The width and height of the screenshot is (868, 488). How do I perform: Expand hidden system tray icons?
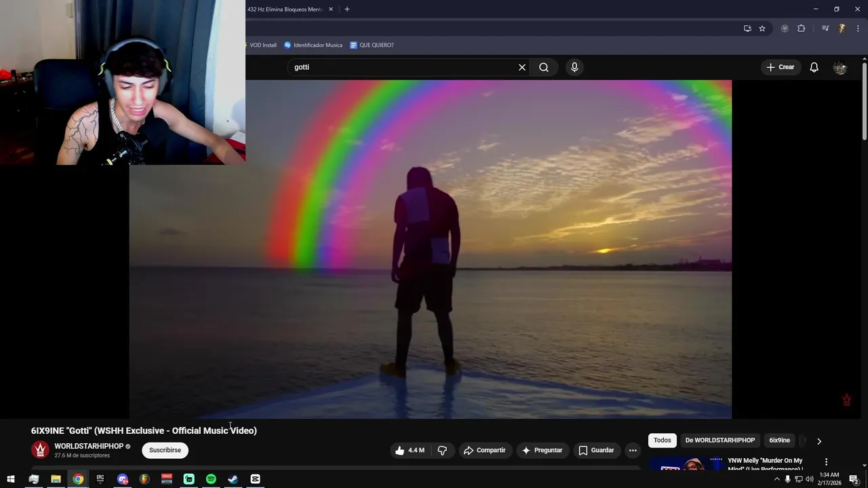(x=777, y=479)
